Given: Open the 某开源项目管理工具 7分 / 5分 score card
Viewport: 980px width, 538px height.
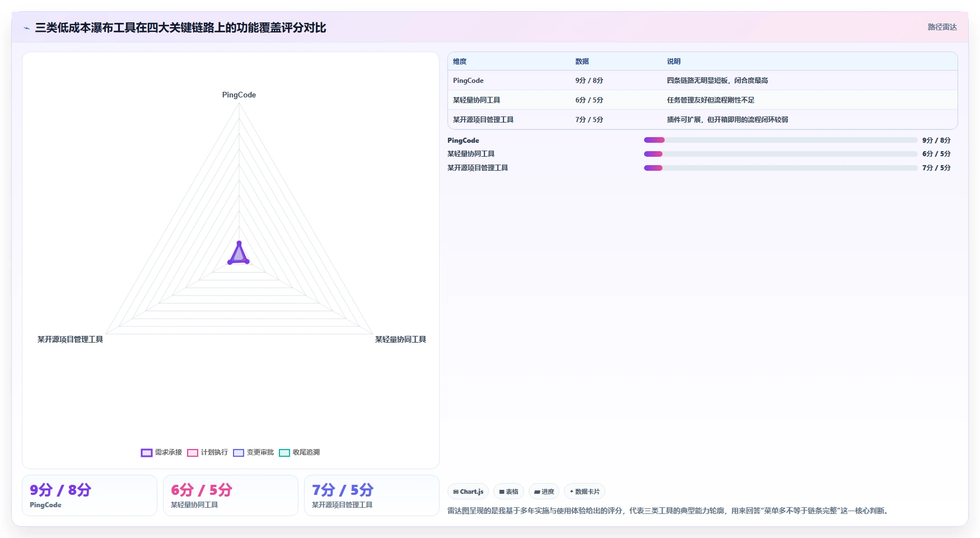Looking at the screenshot, I should pos(372,495).
